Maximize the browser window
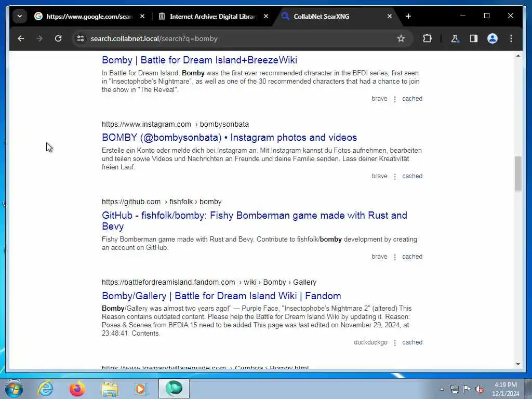This screenshot has width=532, height=399. click(486, 16)
